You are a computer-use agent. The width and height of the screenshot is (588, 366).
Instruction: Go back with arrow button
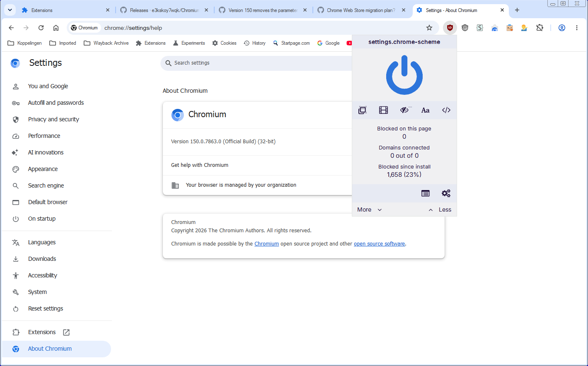click(11, 28)
